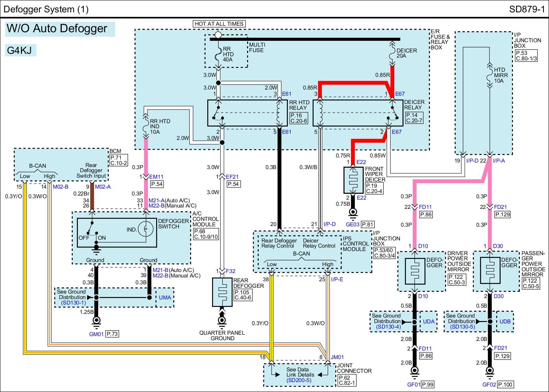Screen dimensions: 549x392
Task: Select the defogger switch IND. lamp symbol
Action: click(145, 228)
